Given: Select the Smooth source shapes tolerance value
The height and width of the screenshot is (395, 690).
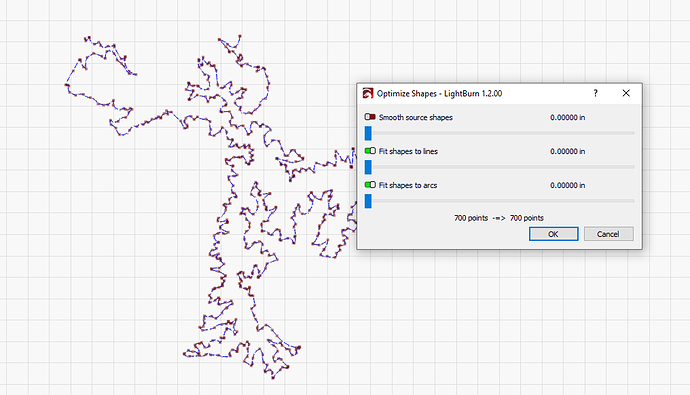Looking at the screenshot, I should 568,117.
